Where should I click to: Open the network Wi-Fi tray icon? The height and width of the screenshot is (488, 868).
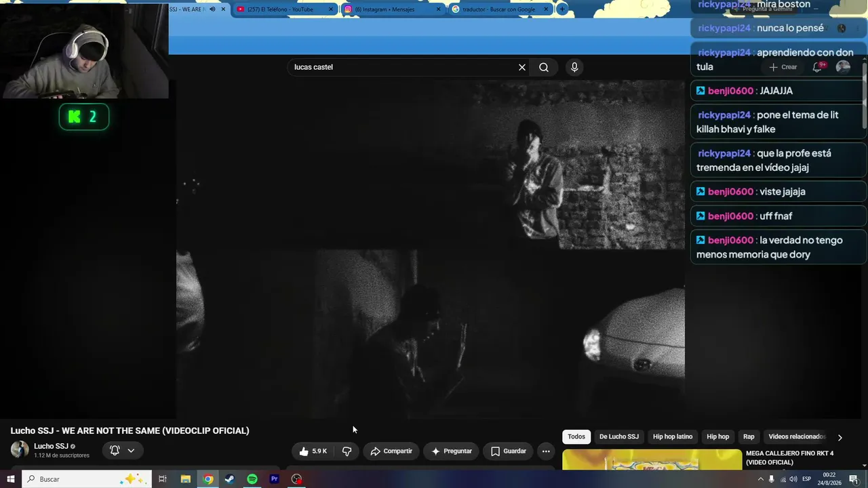783,479
